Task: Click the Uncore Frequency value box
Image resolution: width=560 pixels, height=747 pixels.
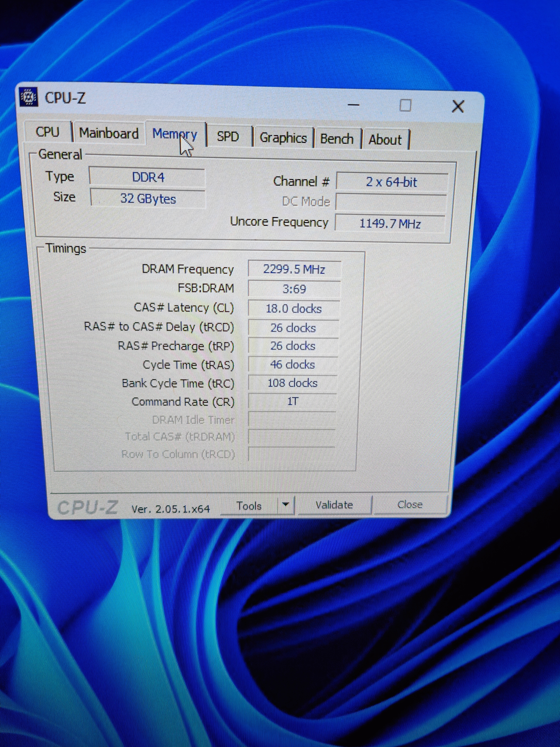Action: [390, 223]
